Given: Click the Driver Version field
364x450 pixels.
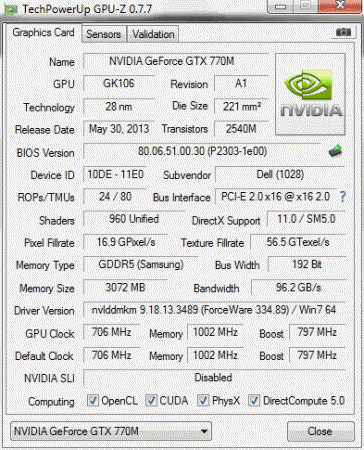Looking at the screenshot, I should click(x=214, y=310).
